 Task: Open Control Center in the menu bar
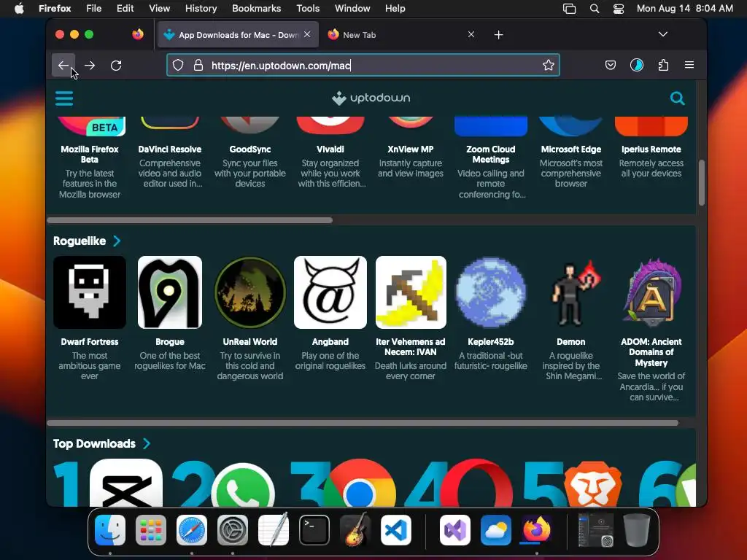[619, 9]
